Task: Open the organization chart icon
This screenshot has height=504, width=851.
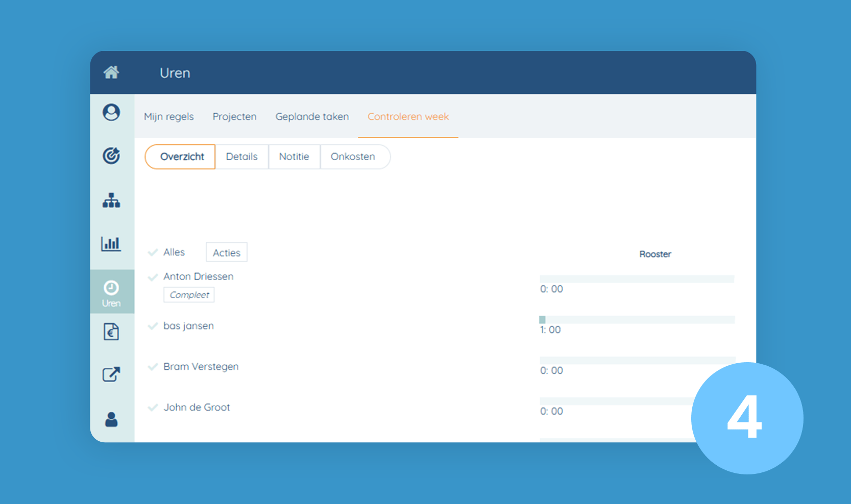Action: (x=111, y=200)
